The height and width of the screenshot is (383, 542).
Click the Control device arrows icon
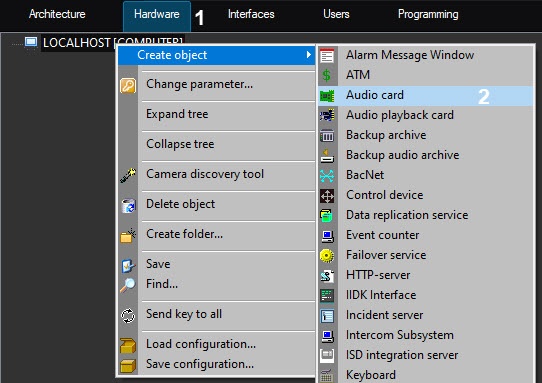327,196
